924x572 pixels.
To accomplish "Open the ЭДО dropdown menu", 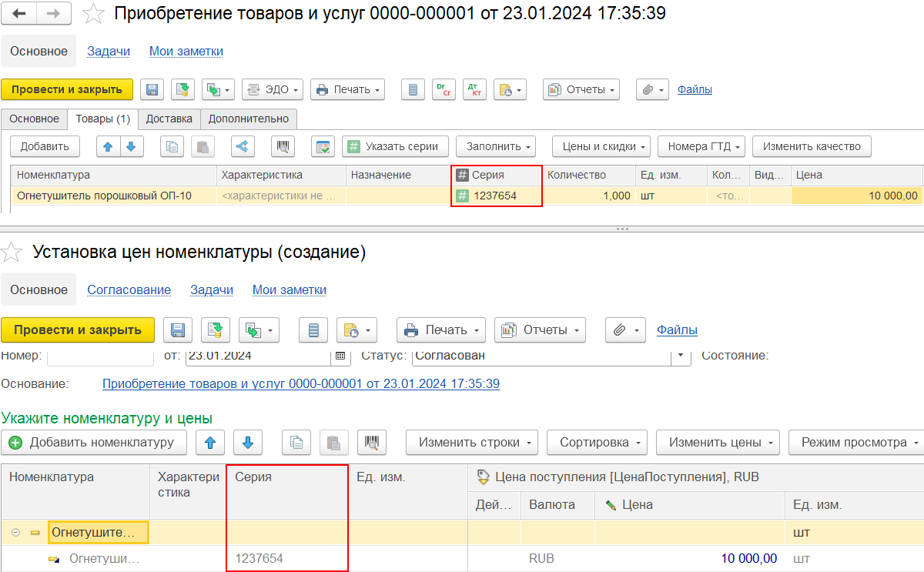I will point(273,89).
